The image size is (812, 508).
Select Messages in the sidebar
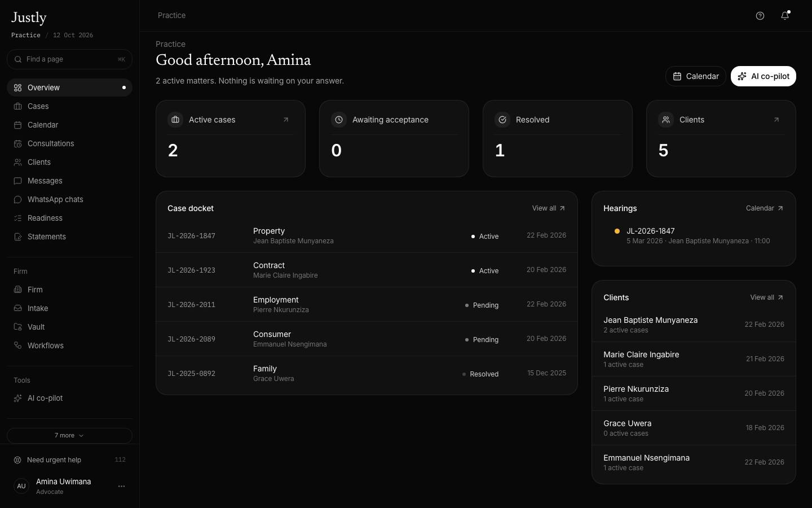pos(69,181)
